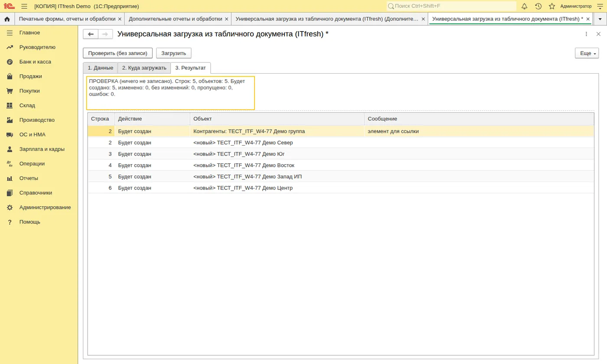Open the history clock icon
Image resolution: width=607 pixels, height=364 pixels.
point(538,6)
